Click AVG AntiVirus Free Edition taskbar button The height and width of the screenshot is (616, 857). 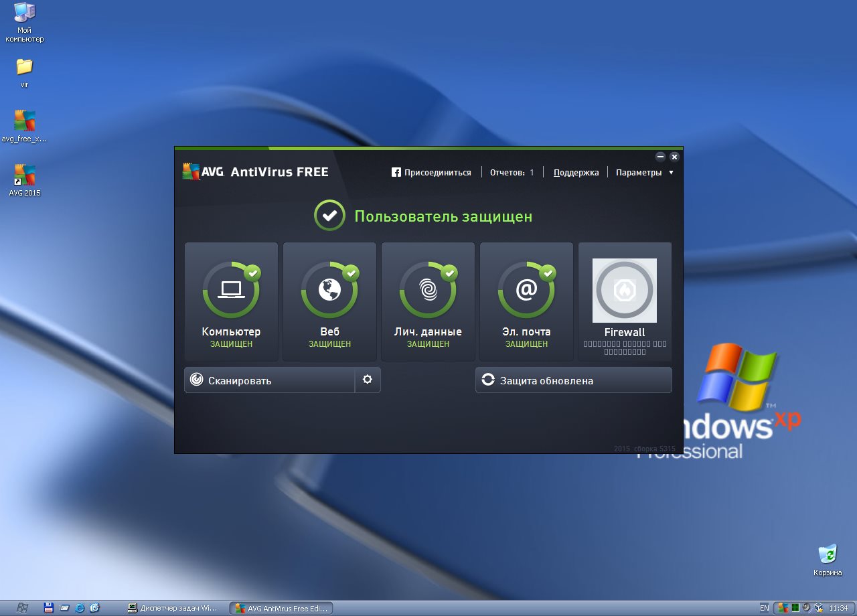(x=281, y=608)
